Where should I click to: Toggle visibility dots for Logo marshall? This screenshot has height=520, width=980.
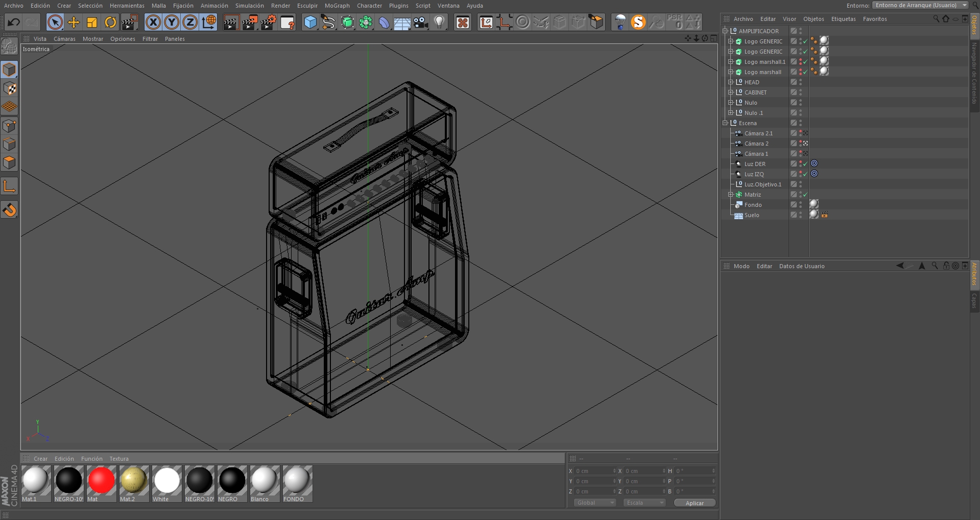[x=800, y=72]
